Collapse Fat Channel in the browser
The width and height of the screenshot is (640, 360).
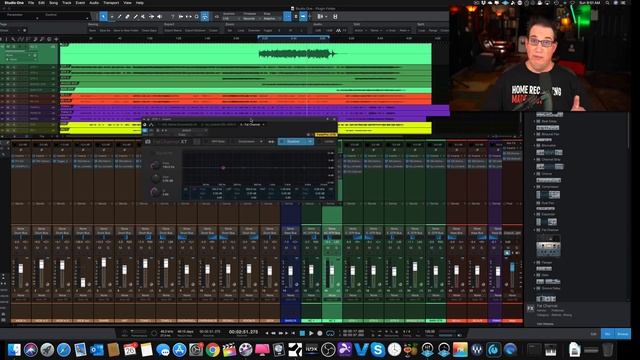coord(535,230)
